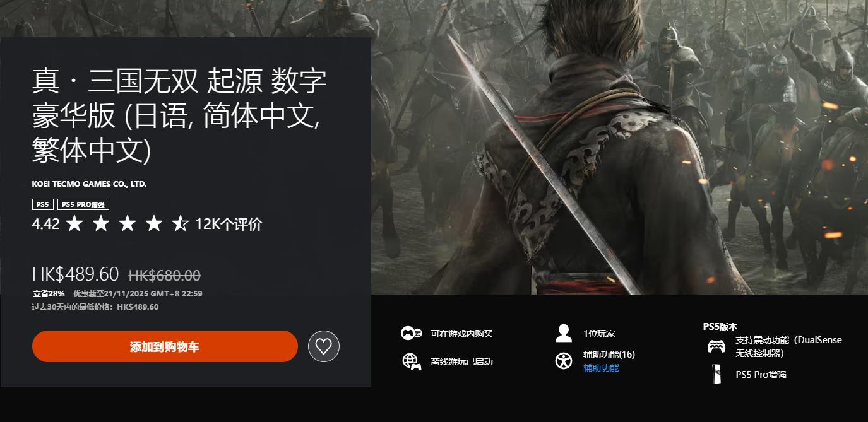Click the single player person icon
Image resolution: width=868 pixels, height=422 pixels.
point(563,333)
